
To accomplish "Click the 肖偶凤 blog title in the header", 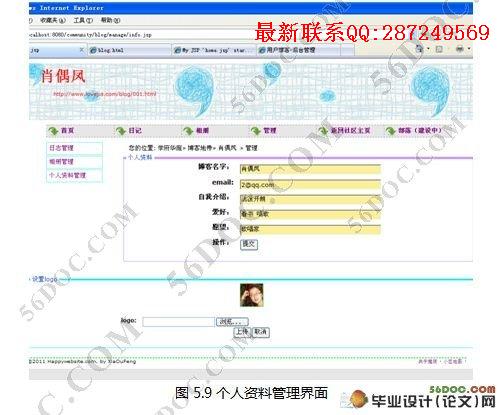I will (x=63, y=76).
